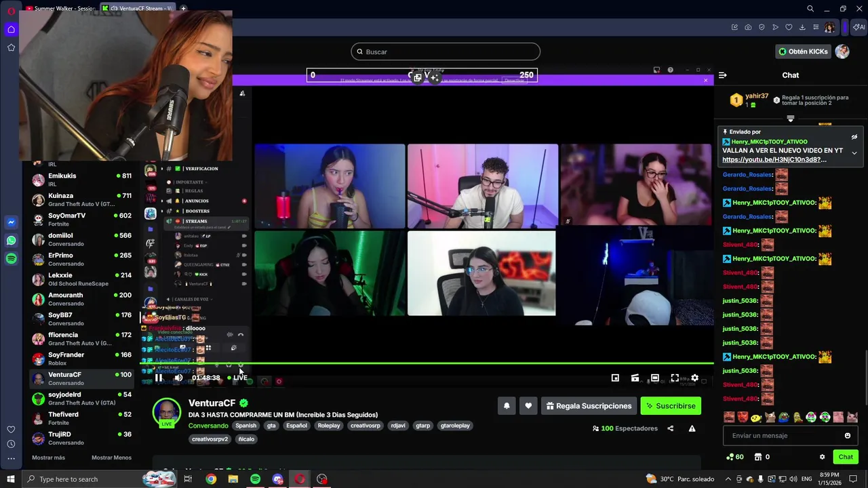Mute the stream using the volume icon
Viewport: 868px width, 488px height.
pos(178,378)
